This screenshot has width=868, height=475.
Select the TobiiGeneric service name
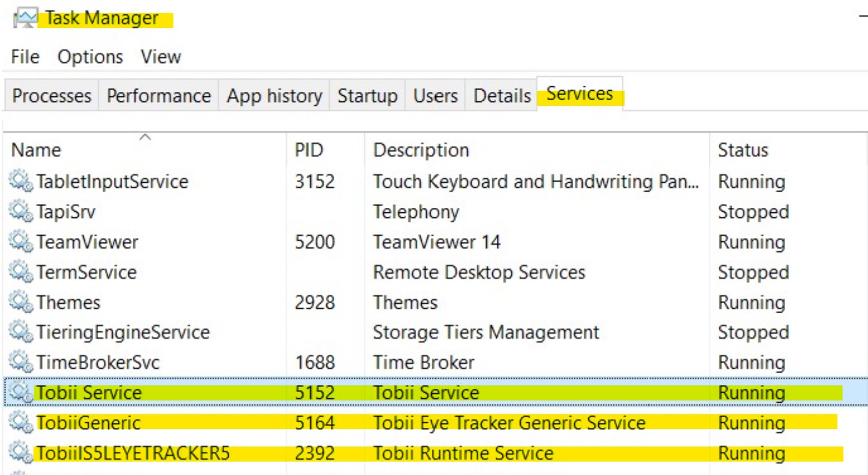(88, 422)
